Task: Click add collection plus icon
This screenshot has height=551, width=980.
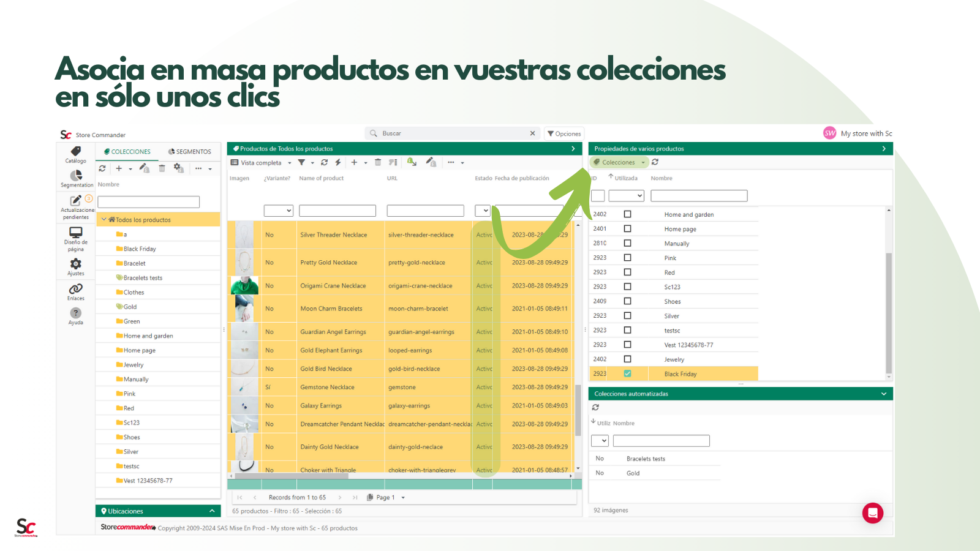Action: [119, 168]
